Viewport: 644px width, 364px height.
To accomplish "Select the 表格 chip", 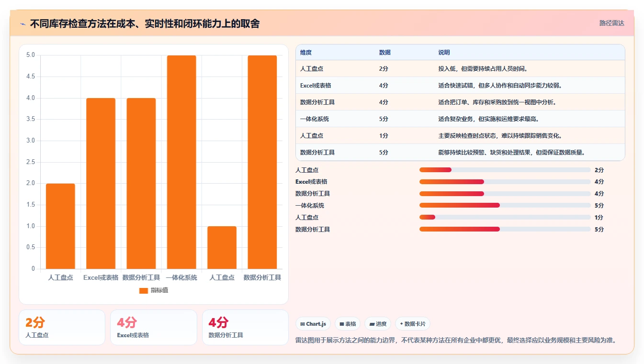I will click(x=348, y=324).
